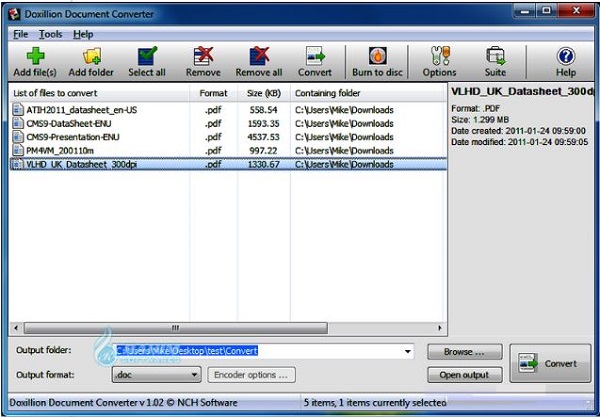Click the size value 997.22
600x417 pixels.
[x=263, y=150]
